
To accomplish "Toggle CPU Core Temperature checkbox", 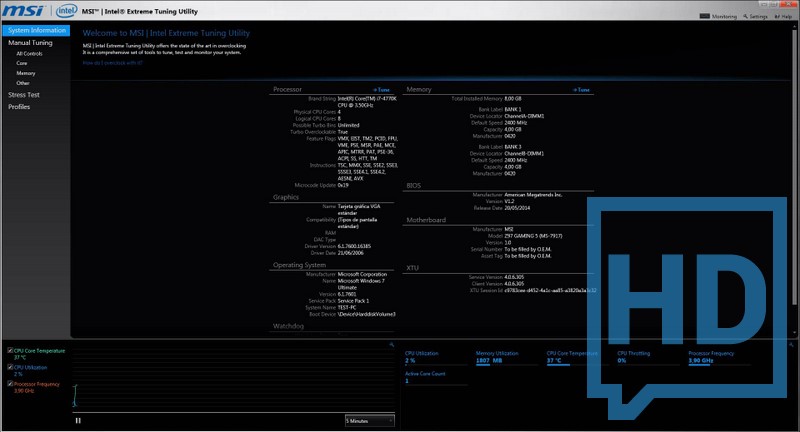I will point(10,351).
